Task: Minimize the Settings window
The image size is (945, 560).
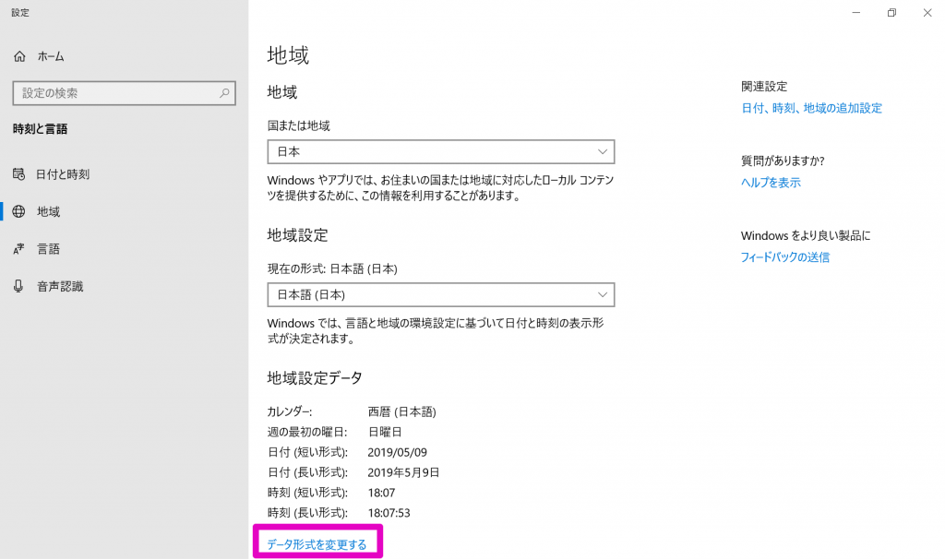Action: pos(855,13)
